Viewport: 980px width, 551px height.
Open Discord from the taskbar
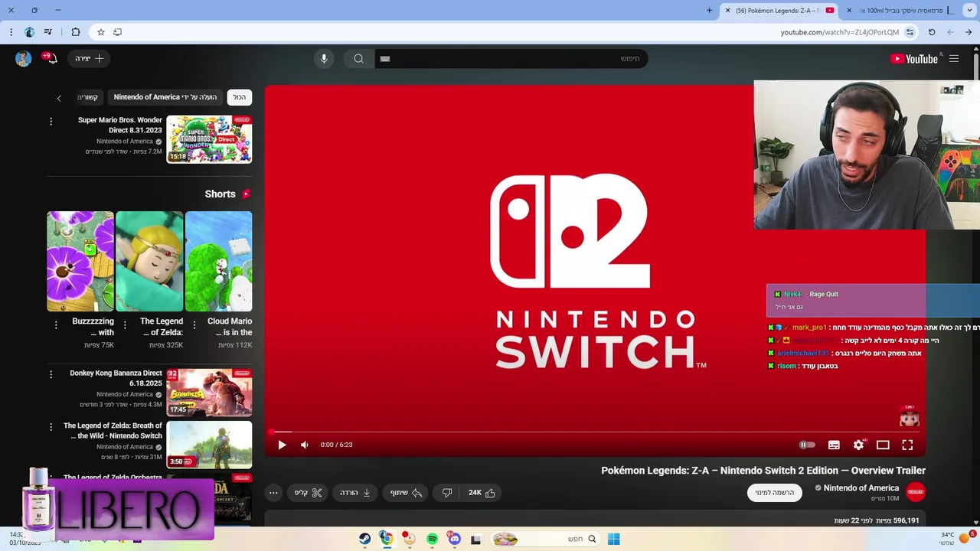tap(455, 539)
